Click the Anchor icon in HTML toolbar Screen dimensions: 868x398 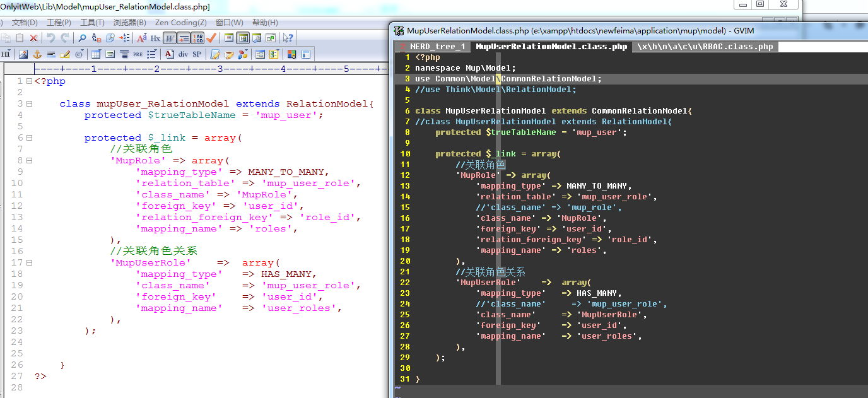(x=37, y=54)
